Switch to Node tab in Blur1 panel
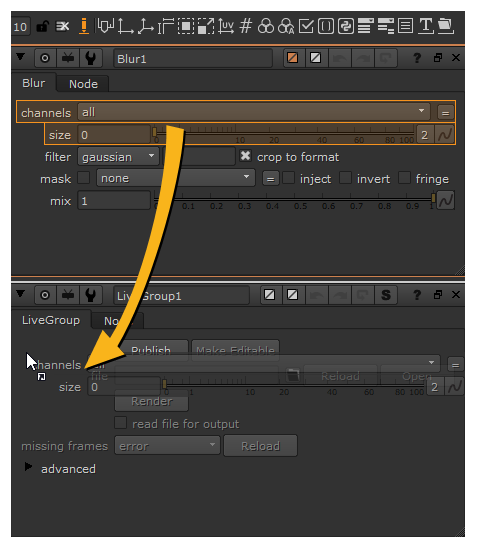This screenshot has width=477, height=537. pyautogui.click(x=83, y=84)
